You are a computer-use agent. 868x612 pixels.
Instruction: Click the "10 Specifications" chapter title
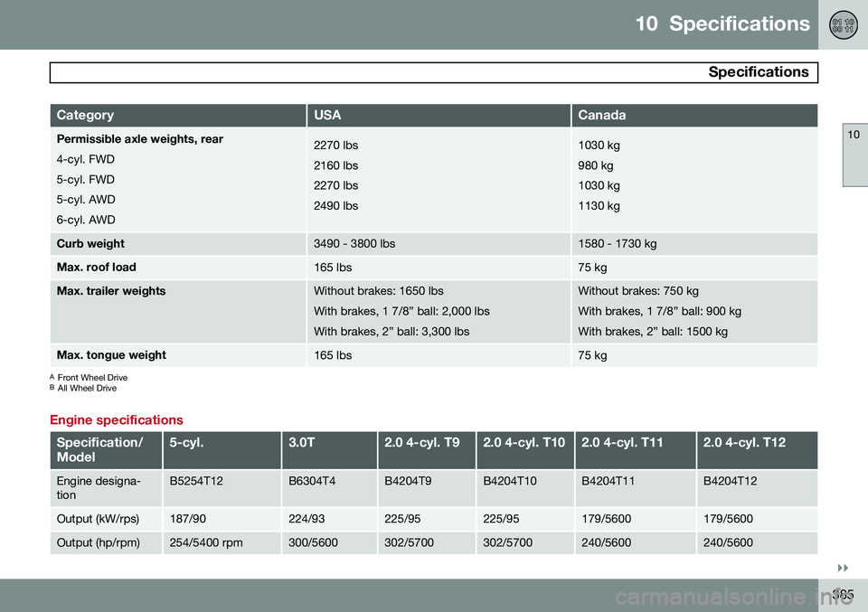(x=722, y=24)
